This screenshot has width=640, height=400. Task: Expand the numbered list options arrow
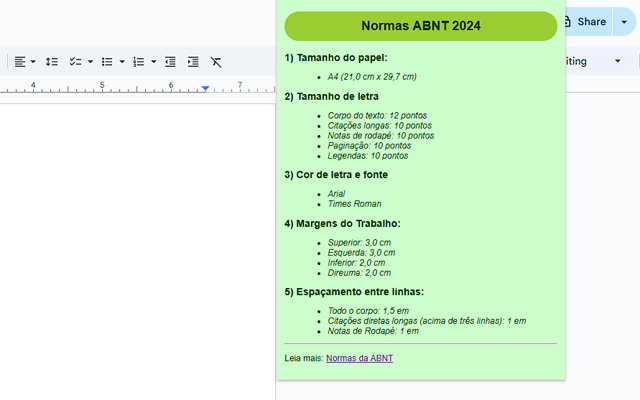153,62
